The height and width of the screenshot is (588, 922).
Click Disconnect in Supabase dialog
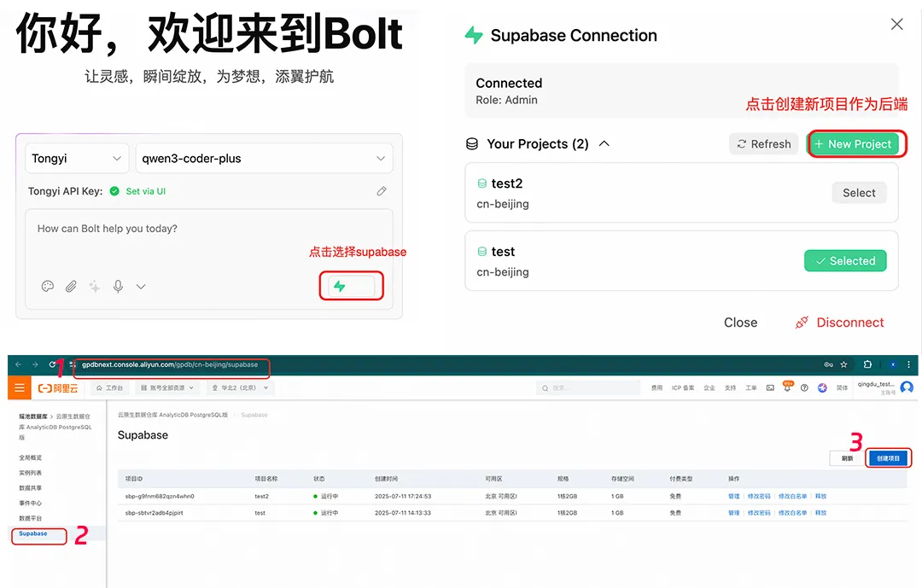point(840,323)
